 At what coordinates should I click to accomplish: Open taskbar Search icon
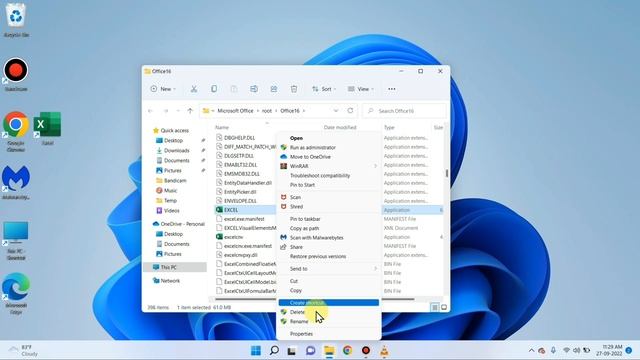274,351
